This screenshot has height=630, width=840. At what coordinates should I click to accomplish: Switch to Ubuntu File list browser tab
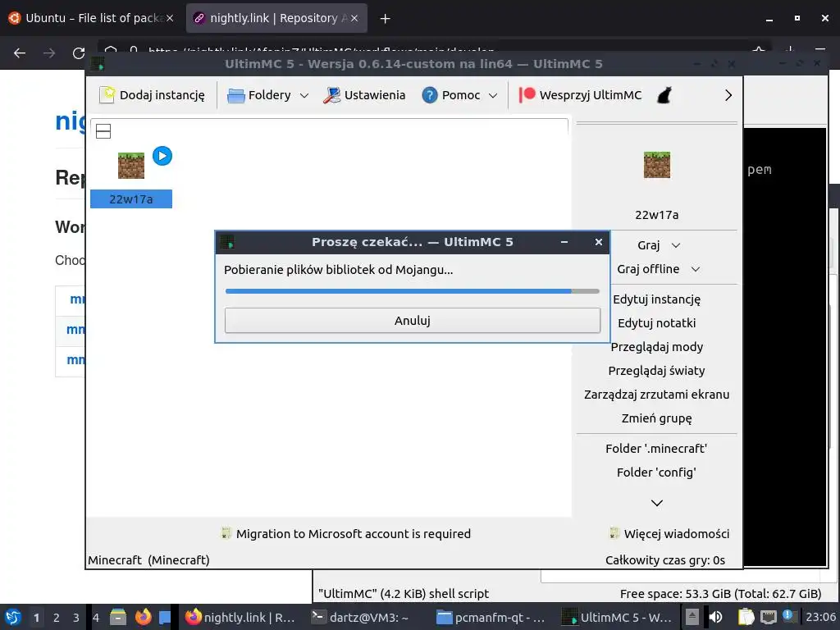91,18
